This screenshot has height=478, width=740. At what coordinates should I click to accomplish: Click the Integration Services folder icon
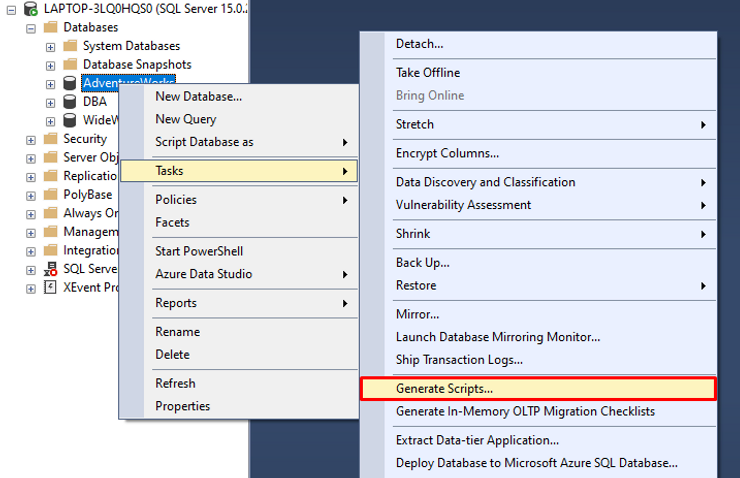(50, 250)
